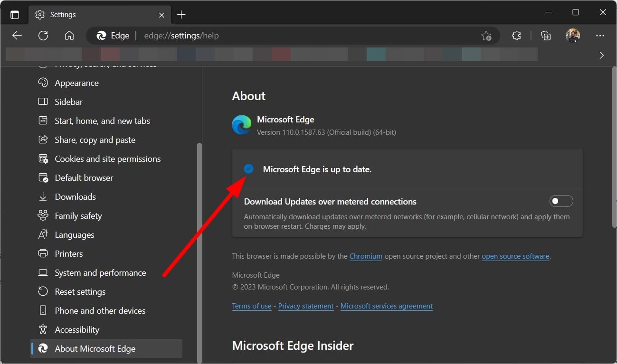617x364 pixels.
Task: Click the Microsoft Edge logo in About
Action: (242, 125)
